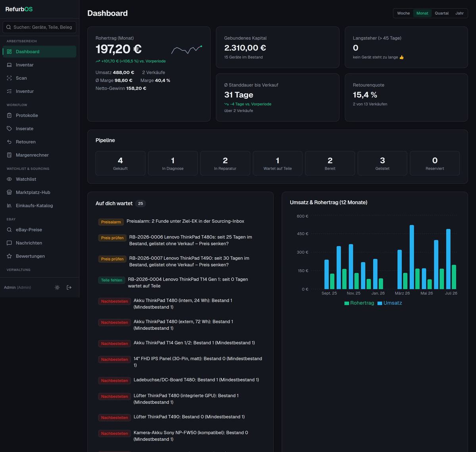Focus the Suchen search field
Screen dimensions: 476x452
click(x=40, y=27)
